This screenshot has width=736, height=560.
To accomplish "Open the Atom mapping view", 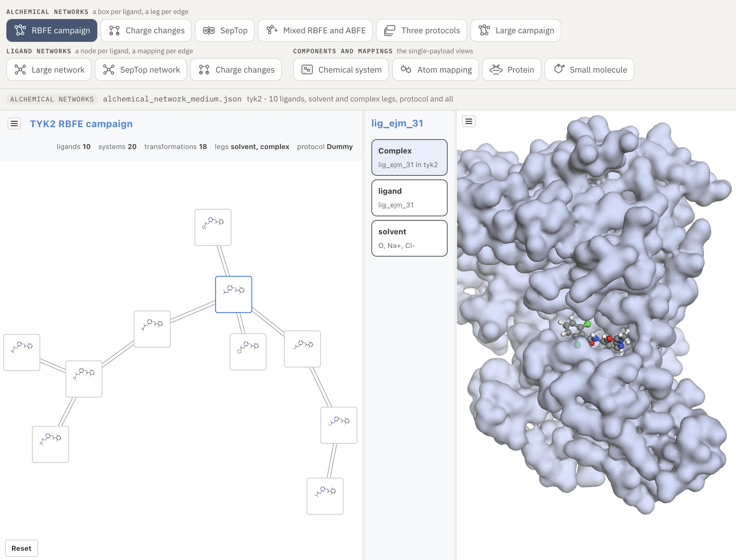I will (435, 70).
